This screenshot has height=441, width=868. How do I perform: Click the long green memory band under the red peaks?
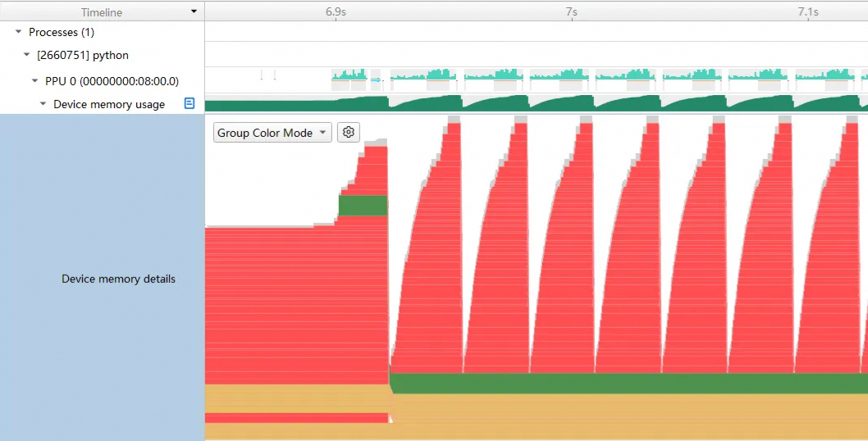tap(628, 384)
